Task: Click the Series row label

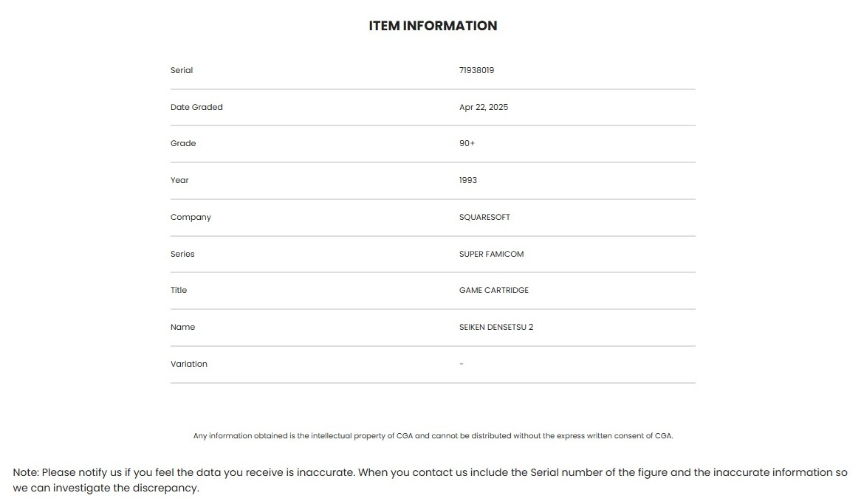Action: pos(182,254)
